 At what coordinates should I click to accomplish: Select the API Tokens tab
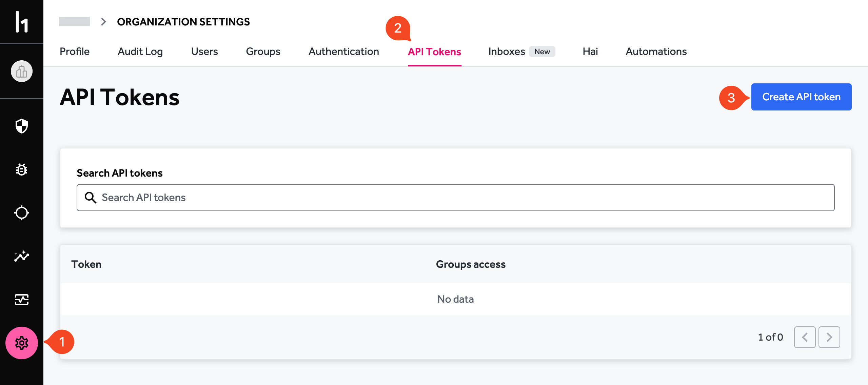(434, 52)
